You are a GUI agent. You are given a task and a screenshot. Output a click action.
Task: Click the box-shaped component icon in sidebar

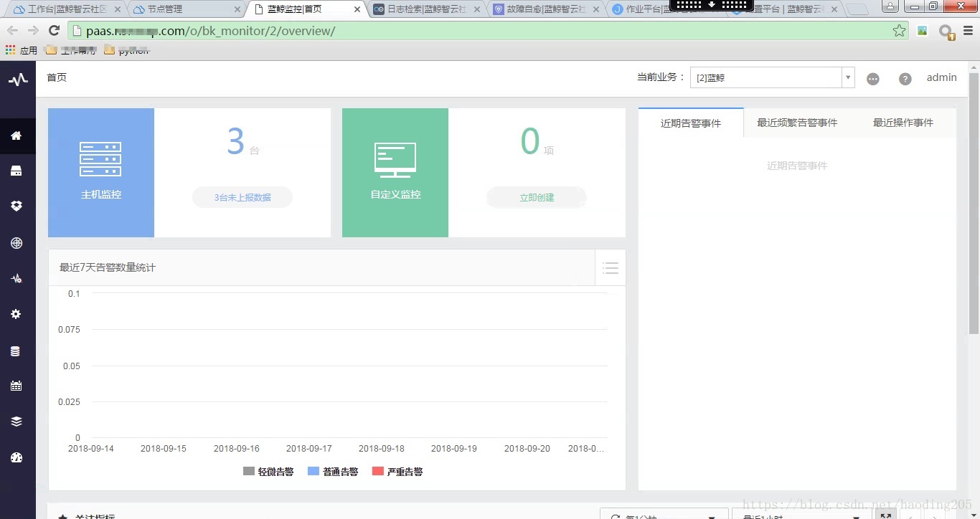pos(17,206)
